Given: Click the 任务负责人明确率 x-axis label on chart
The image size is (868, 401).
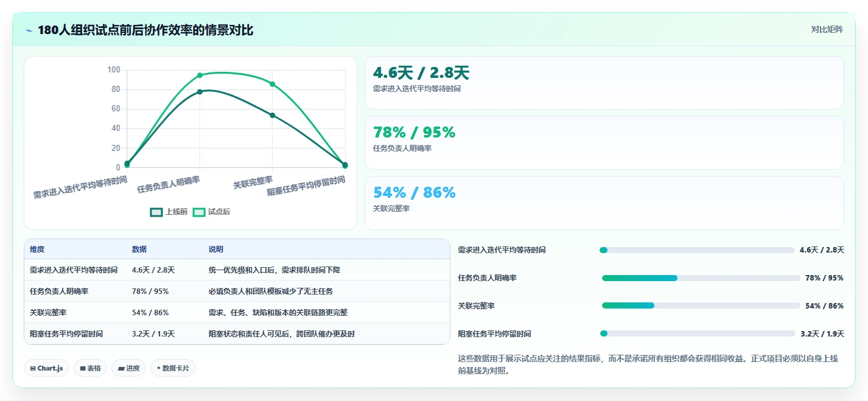Looking at the screenshot, I should coord(169,184).
